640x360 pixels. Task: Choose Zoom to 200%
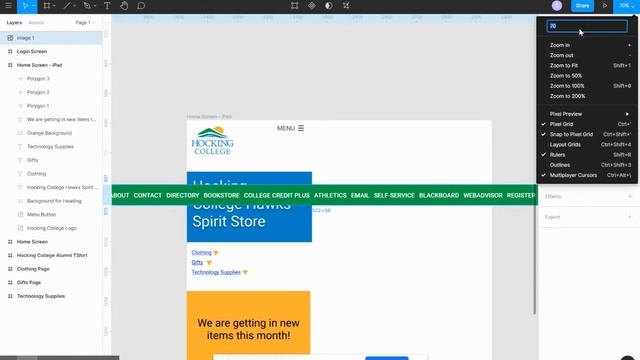pyautogui.click(x=588, y=96)
